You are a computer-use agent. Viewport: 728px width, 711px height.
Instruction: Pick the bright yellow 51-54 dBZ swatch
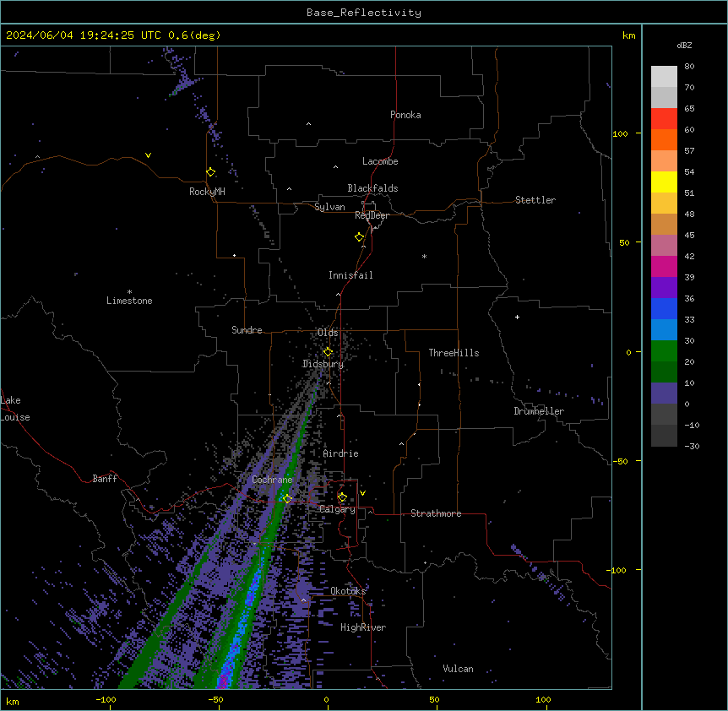664,182
